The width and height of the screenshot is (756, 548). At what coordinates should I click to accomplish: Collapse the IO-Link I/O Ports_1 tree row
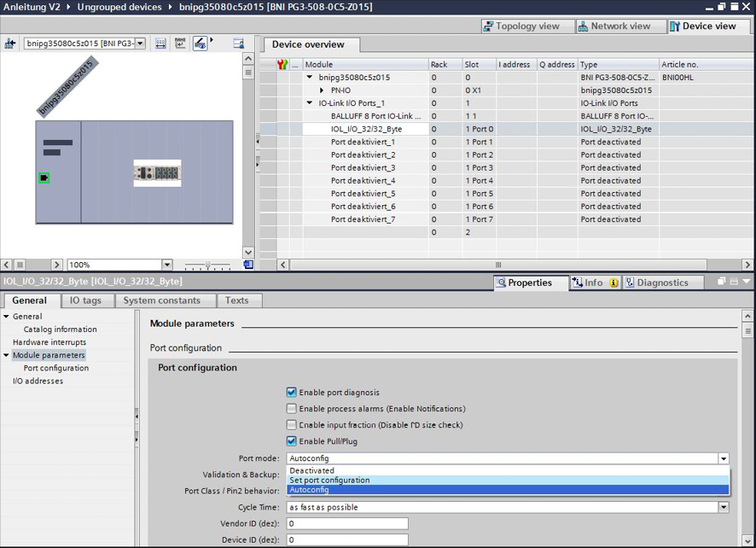tap(311, 103)
